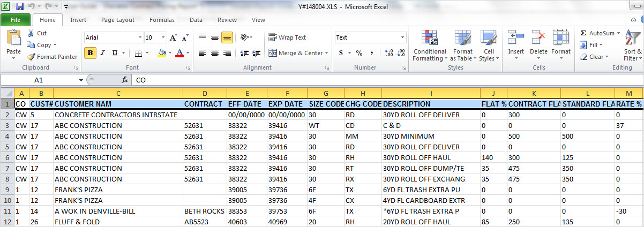Switch to the View tab
Screen dimensions: 644x227
(258, 20)
